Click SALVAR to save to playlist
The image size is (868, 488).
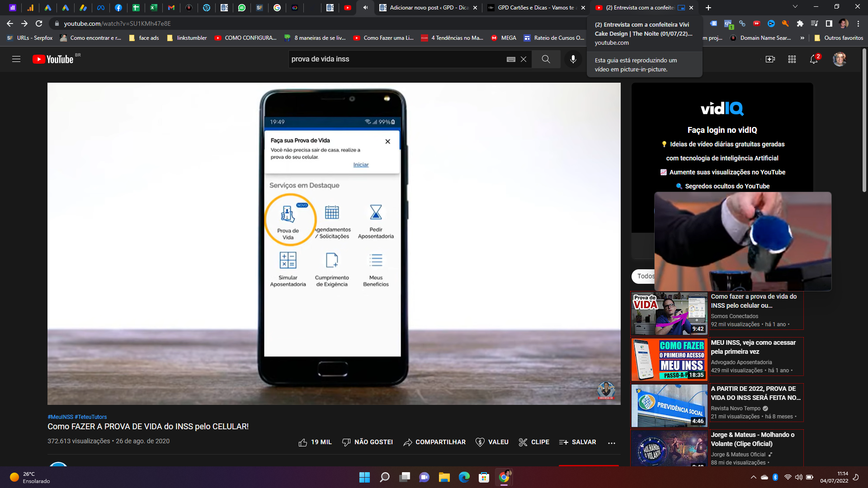(577, 442)
